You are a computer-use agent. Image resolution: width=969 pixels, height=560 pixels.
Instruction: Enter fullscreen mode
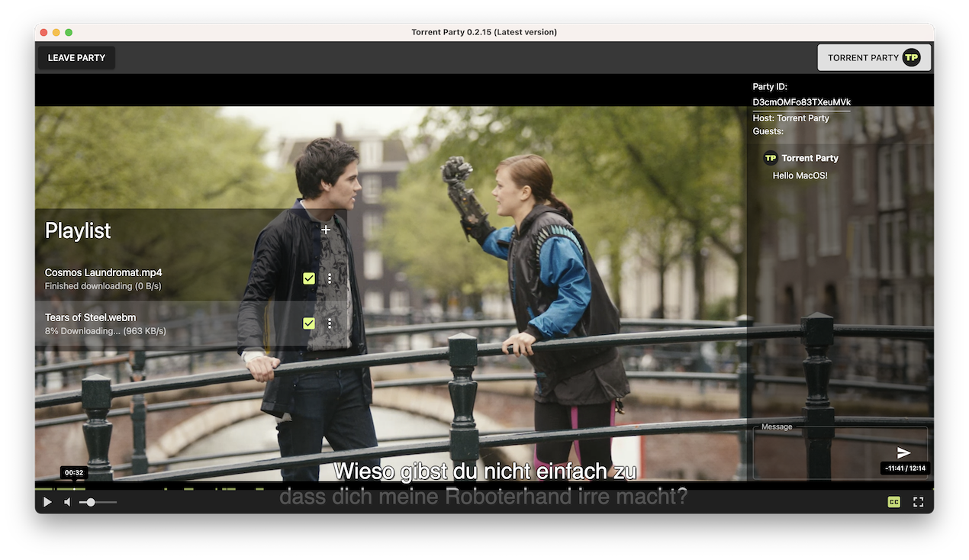[919, 502]
